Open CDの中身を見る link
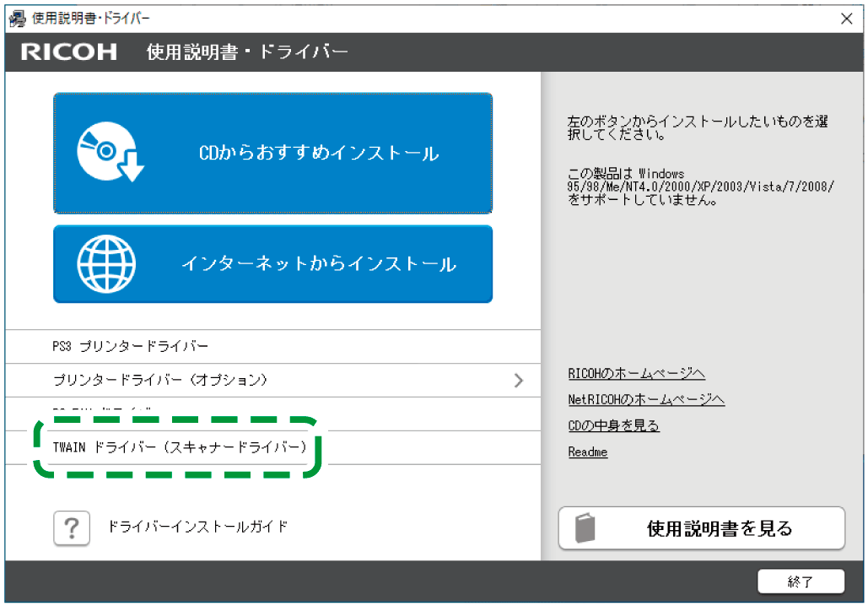The width and height of the screenshot is (868, 606). pyautogui.click(x=613, y=425)
